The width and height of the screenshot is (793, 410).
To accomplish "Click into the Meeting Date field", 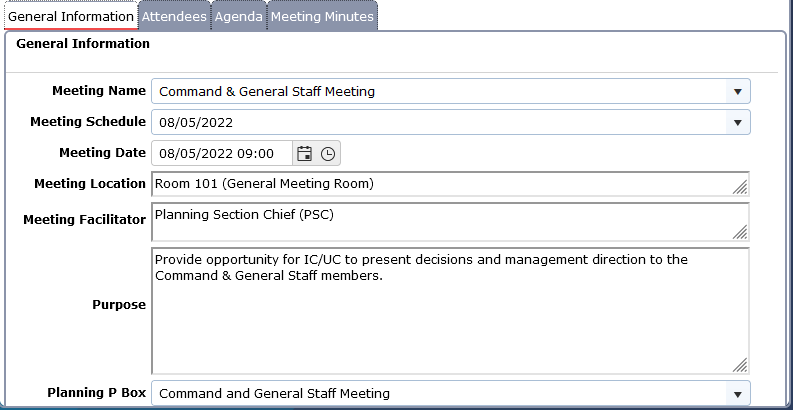I will coord(222,153).
